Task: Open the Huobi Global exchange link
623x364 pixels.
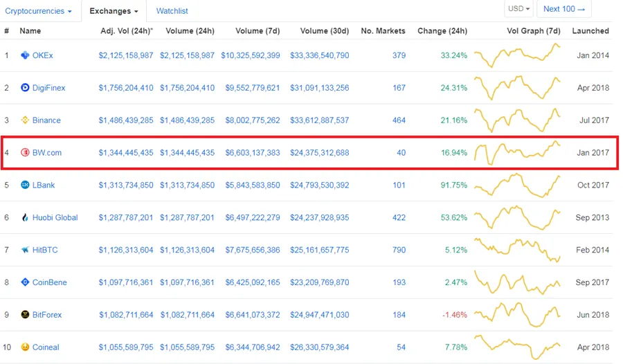Action: coord(55,217)
